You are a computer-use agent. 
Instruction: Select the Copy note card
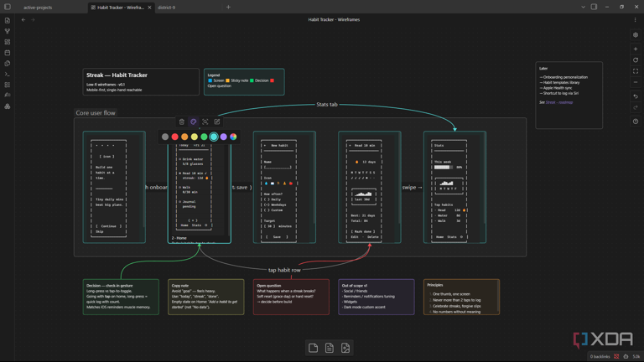(205, 297)
